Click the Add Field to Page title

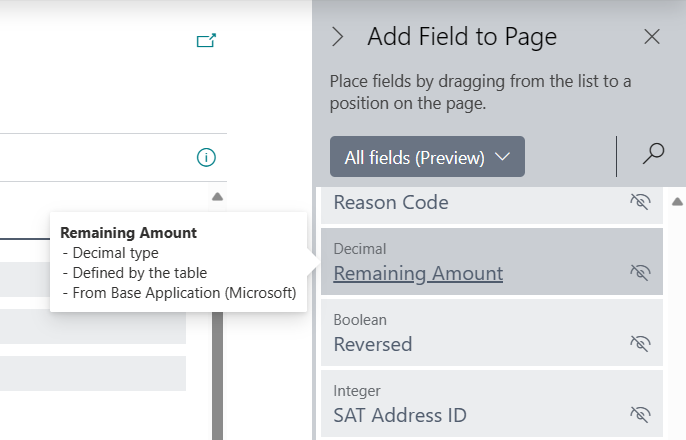coord(462,37)
